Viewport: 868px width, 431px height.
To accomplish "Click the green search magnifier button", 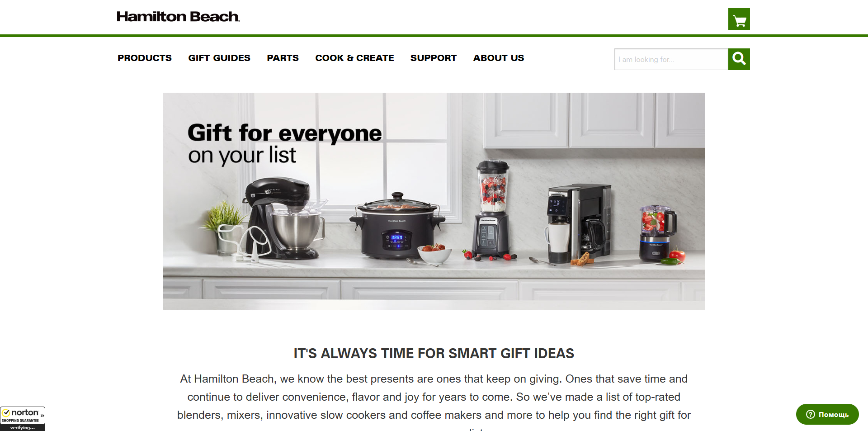I will tap(739, 59).
